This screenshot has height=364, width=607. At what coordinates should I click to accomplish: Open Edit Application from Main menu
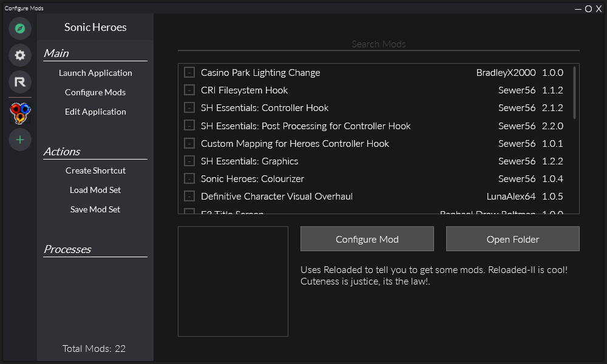[x=95, y=112]
